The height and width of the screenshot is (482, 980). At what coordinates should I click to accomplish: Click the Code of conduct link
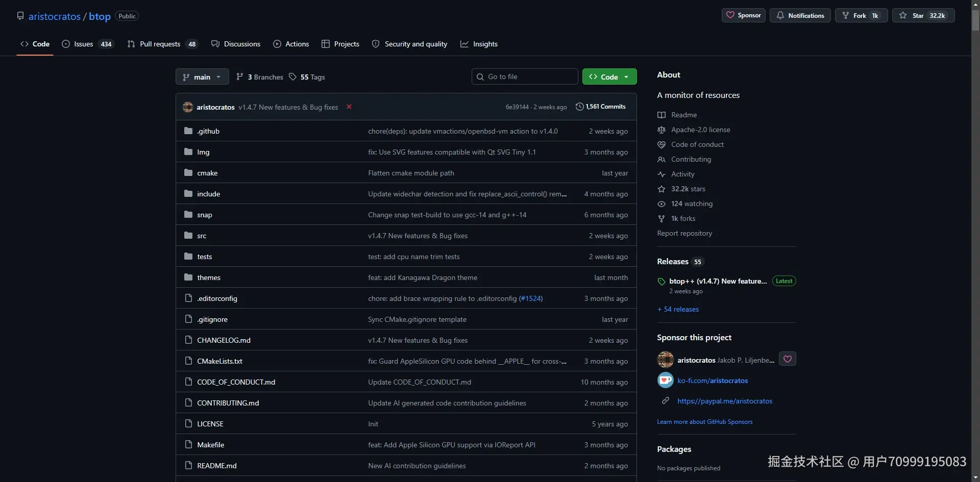(x=697, y=144)
